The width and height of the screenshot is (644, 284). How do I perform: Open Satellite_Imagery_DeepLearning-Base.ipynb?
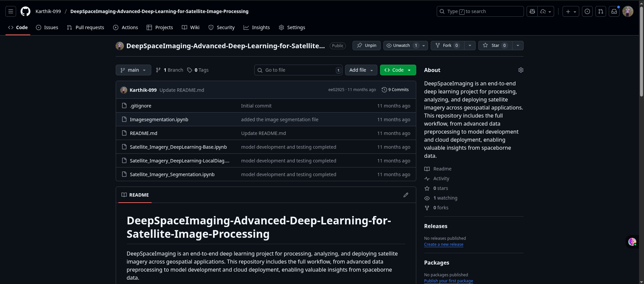[x=178, y=147]
